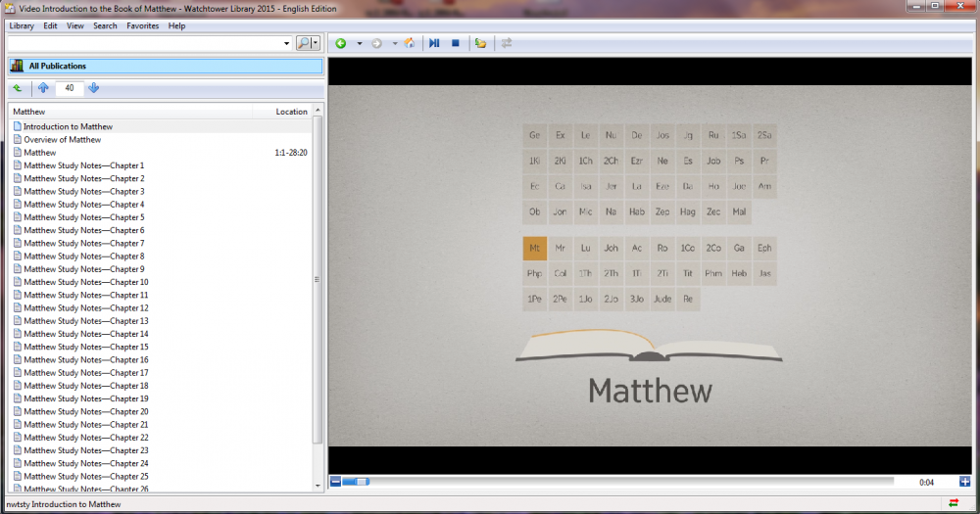
Task: Open the search options dropdown arrow
Action: click(x=317, y=43)
